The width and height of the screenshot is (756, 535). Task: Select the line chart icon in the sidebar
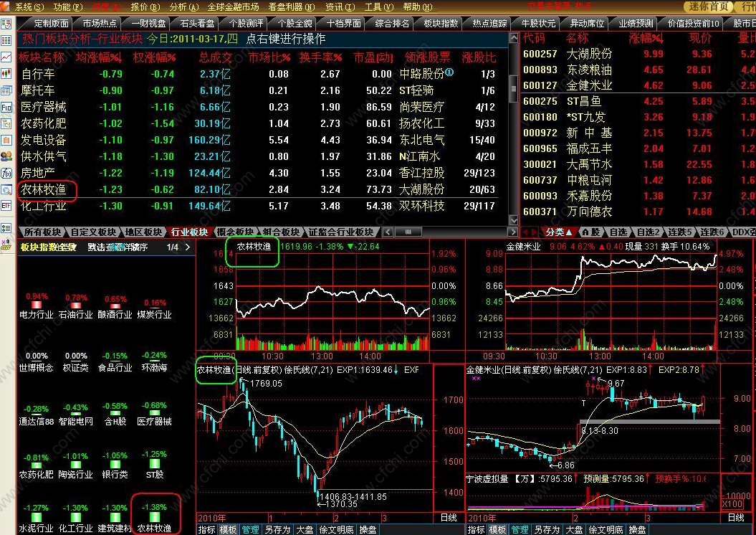tap(6, 57)
